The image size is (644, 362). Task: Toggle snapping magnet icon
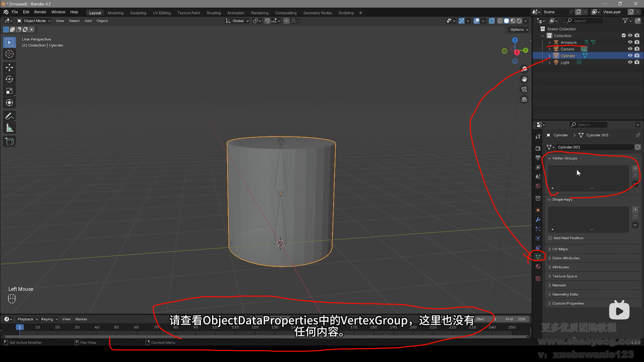point(267,21)
